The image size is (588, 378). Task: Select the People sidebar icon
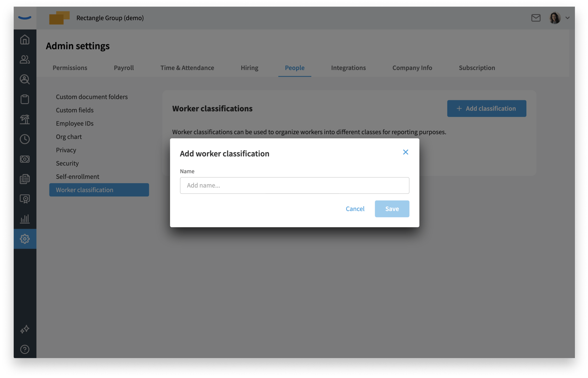click(24, 59)
